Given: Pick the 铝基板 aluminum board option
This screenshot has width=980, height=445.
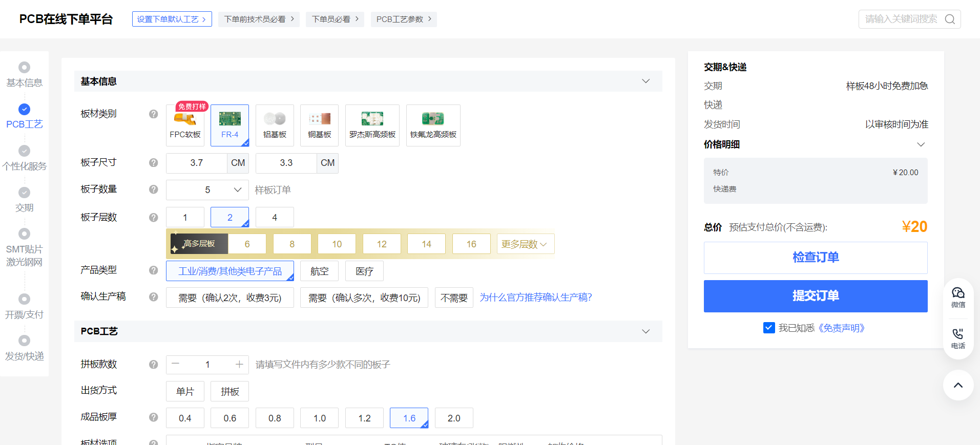Looking at the screenshot, I should [275, 125].
